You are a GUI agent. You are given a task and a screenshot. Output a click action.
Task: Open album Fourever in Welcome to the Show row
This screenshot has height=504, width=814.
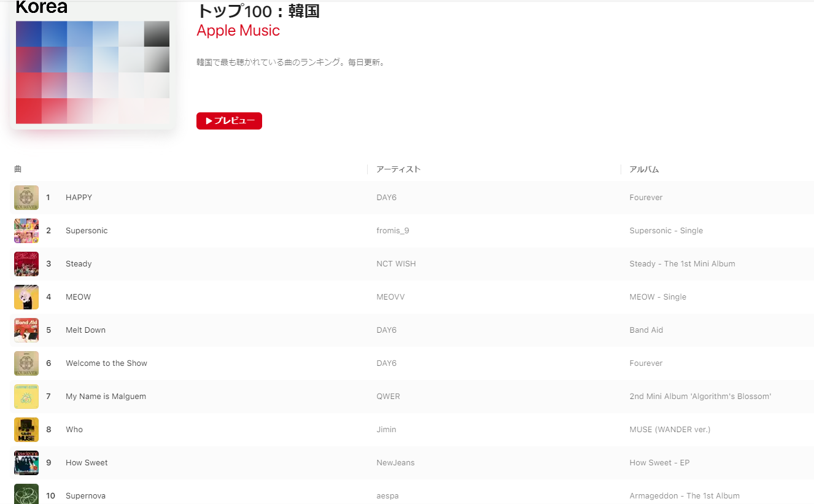point(646,363)
